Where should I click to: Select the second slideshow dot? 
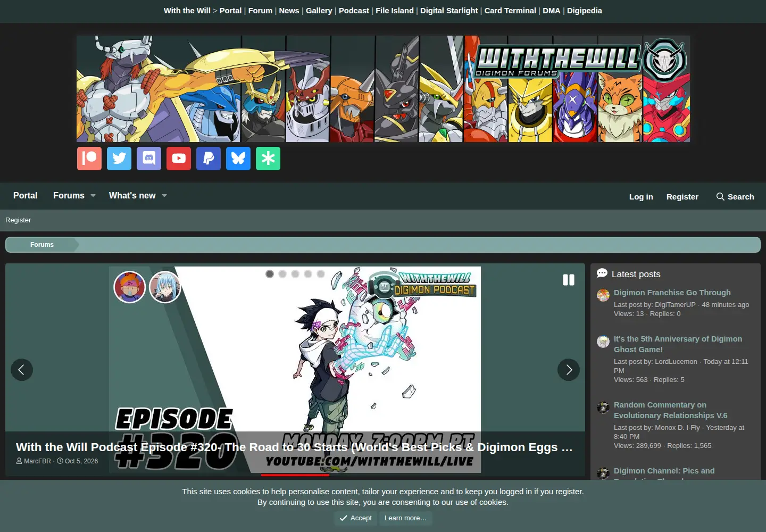pyautogui.click(x=282, y=274)
